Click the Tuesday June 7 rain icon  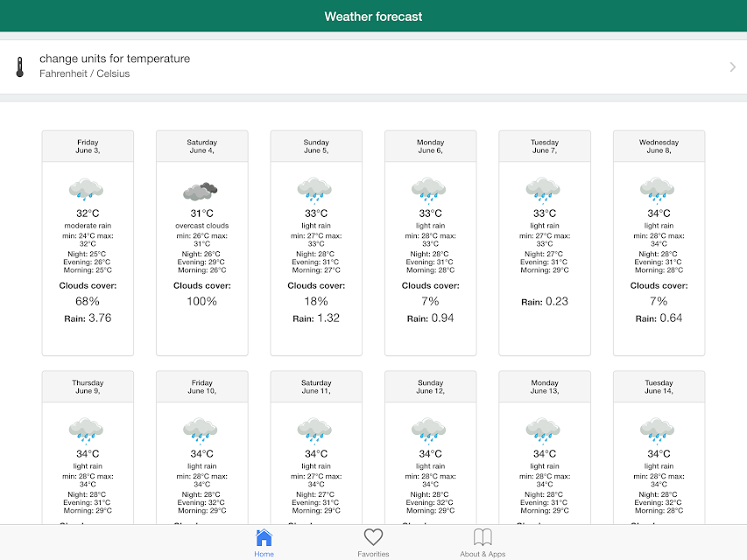(543, 190)
